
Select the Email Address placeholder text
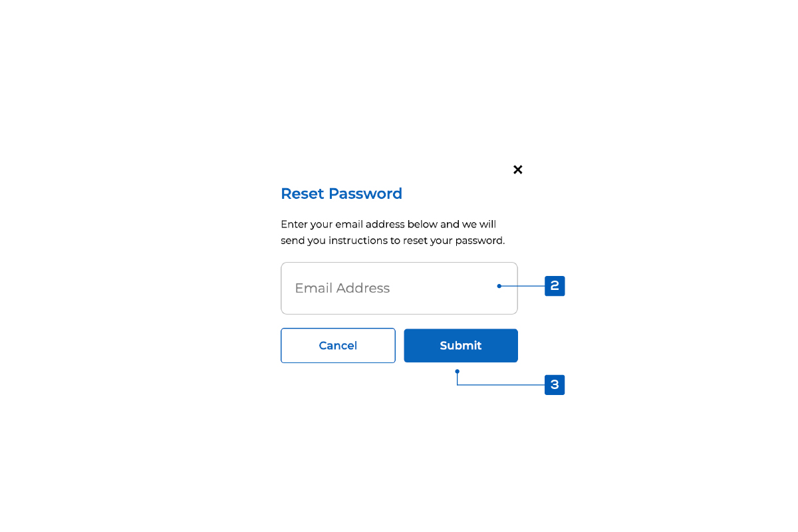[342, 288]
